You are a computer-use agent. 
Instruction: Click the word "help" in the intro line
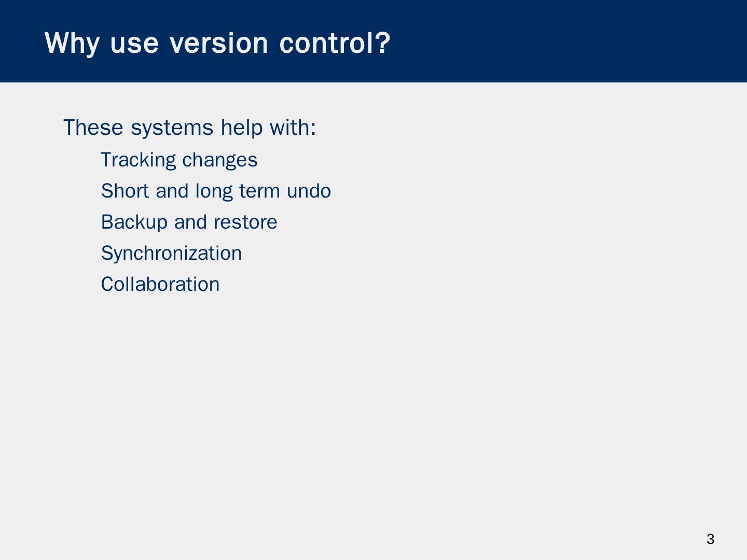pos(241,128)
